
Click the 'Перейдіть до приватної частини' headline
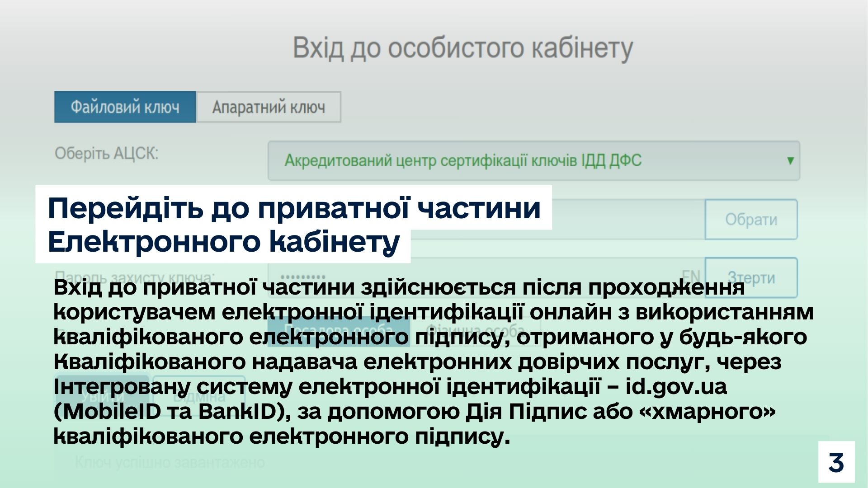click(294, 208)
